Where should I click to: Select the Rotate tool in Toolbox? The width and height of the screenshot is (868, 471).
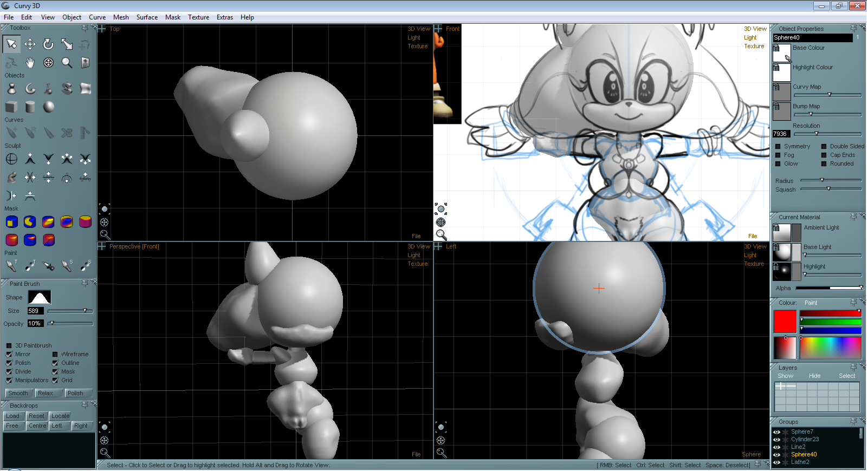tap(48, 44)
